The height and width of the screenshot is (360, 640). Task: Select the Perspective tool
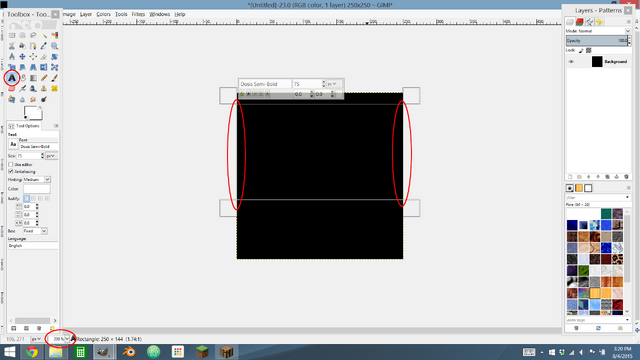(x=33, y=67)
